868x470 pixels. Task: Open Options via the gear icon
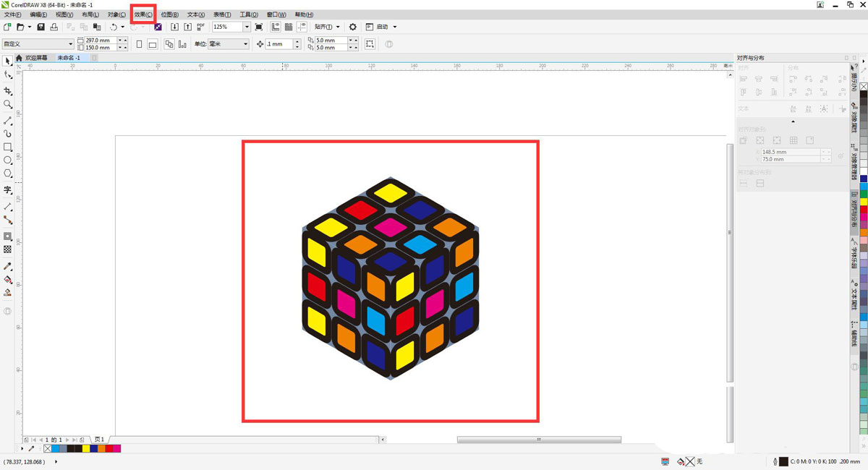point(353,27)
